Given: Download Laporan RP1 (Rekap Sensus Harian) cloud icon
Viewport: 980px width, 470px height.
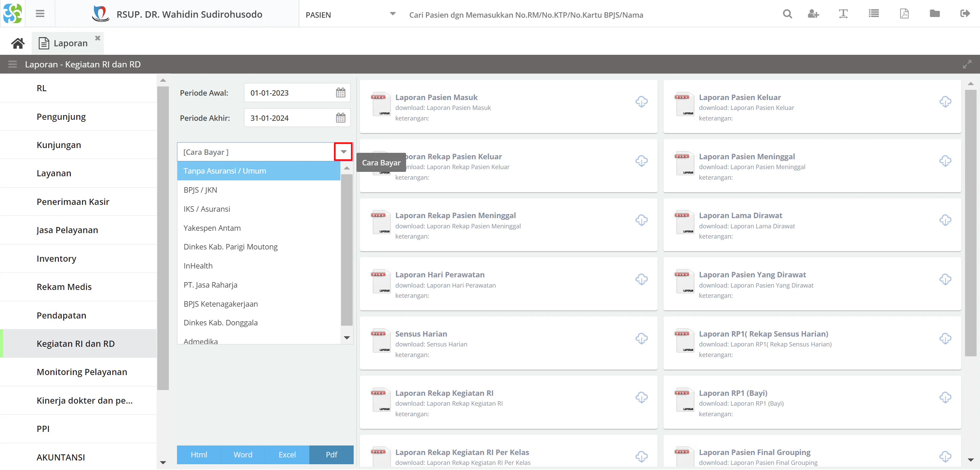Looking at the screenshot, I should [945, 338].
